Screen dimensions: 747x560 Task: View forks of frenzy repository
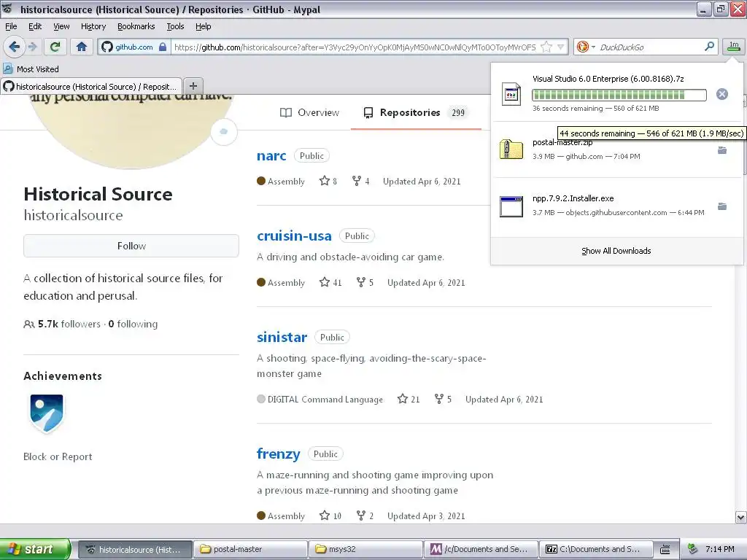click(365, 516)
